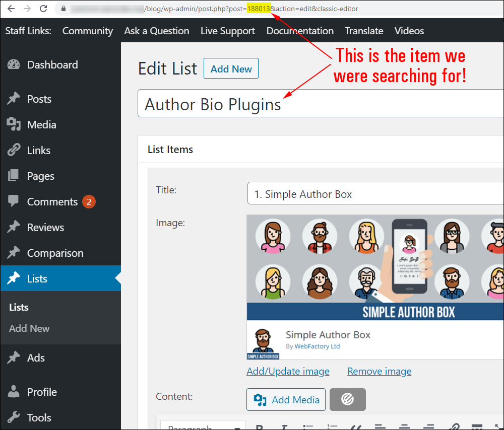The height and width of the screenshot is (430, 504).
Task: Open the Media library icon
Action: click(x=14, y=124)
